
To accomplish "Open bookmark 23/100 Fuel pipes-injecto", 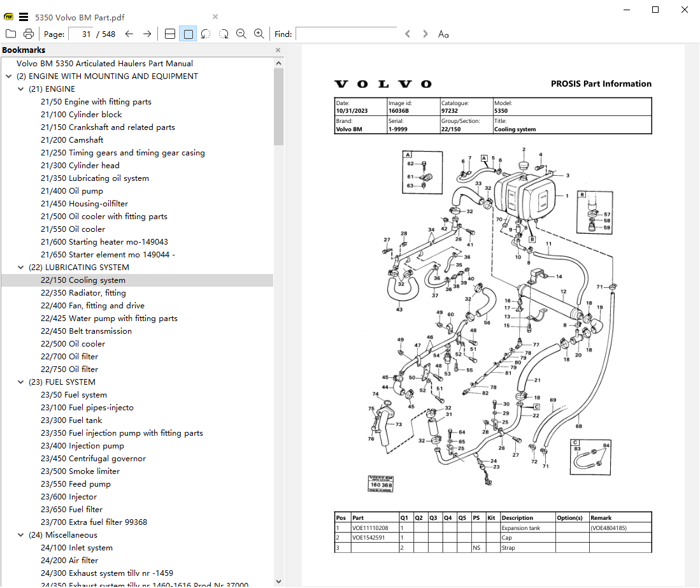I will [x=87, y=408].
